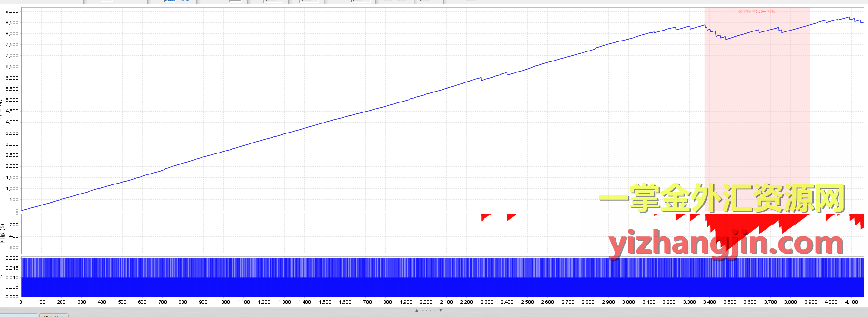Click the -400 drawdown axis label
The image size is (868, 317).
pyautogui.click(x=13, y=236)
